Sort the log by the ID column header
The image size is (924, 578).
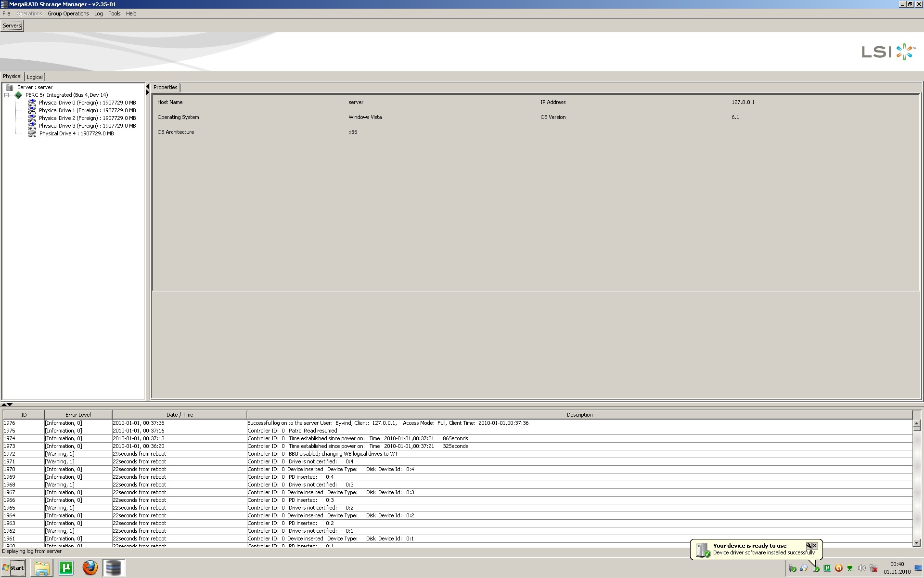pos(24,415)
